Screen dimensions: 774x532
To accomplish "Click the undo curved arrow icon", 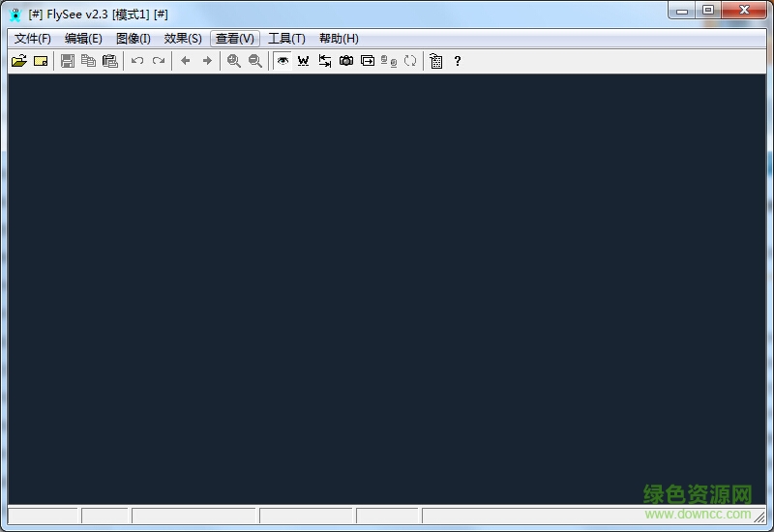I will [137, 61].
